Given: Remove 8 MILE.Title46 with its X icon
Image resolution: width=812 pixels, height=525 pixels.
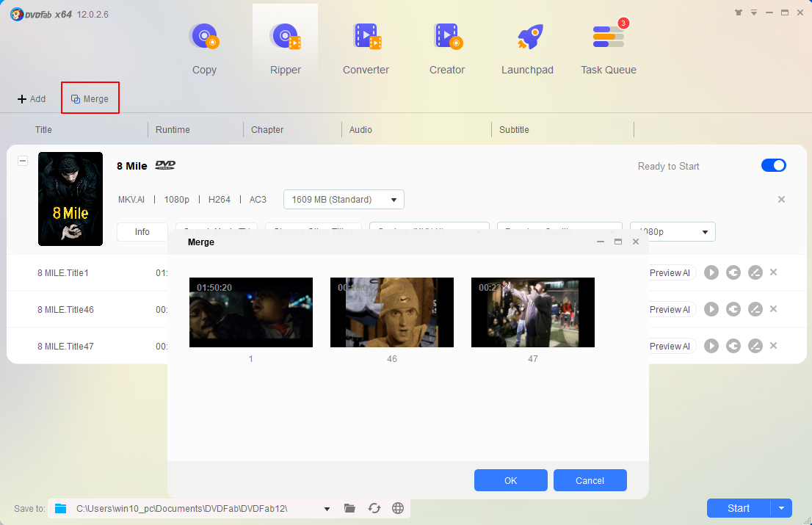Looking at the screenshot, I should [774, 309].
